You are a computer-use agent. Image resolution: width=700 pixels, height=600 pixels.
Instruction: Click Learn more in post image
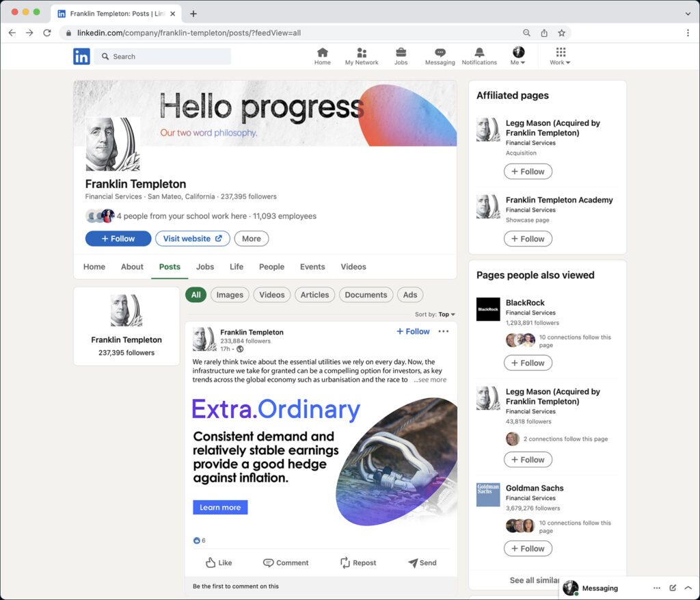point(220,507)
